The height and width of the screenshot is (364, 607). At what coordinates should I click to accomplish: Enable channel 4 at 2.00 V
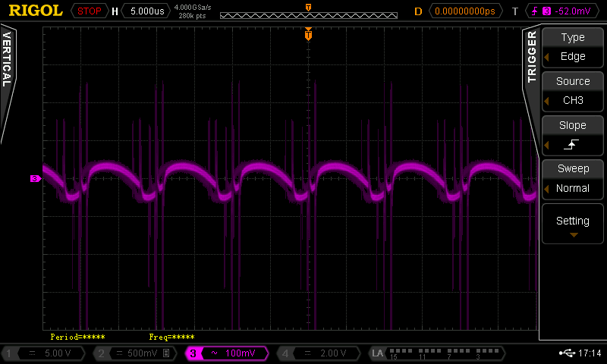tap(319, 353)
